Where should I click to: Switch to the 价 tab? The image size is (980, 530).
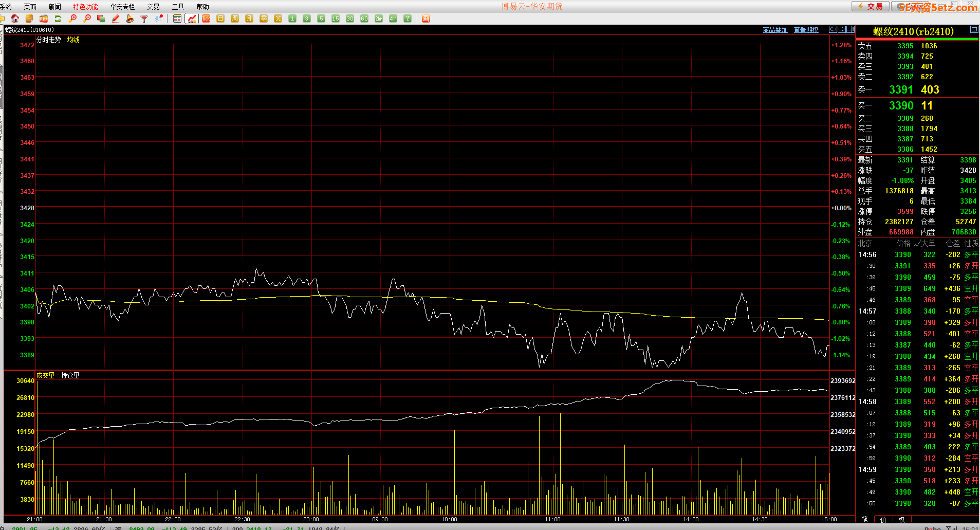click(883, 519)
